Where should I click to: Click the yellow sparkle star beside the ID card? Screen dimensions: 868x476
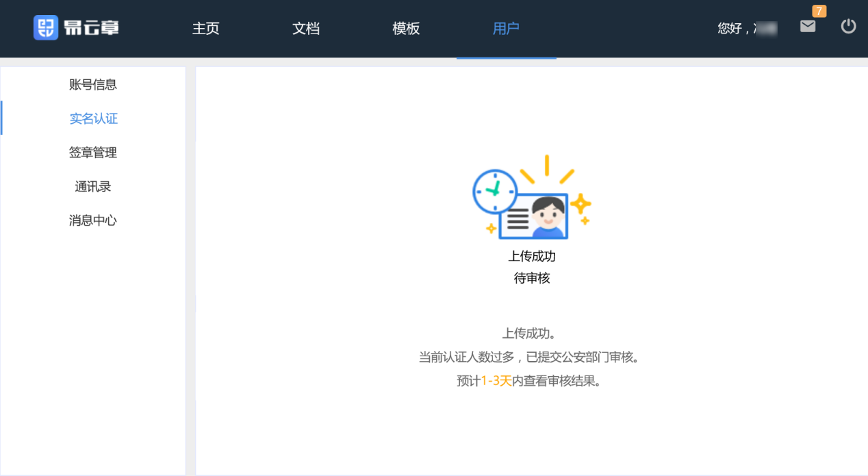(x=580, y=204)
